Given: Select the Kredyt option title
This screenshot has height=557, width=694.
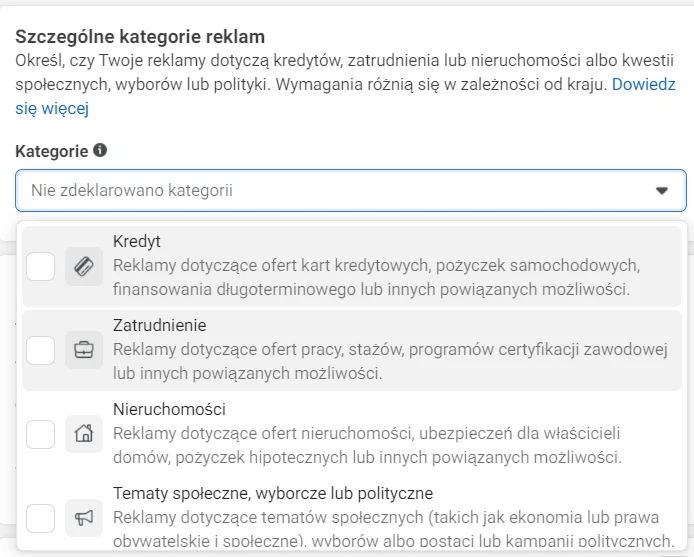Looking at the screenshot, I should click(x=137, y=242).
